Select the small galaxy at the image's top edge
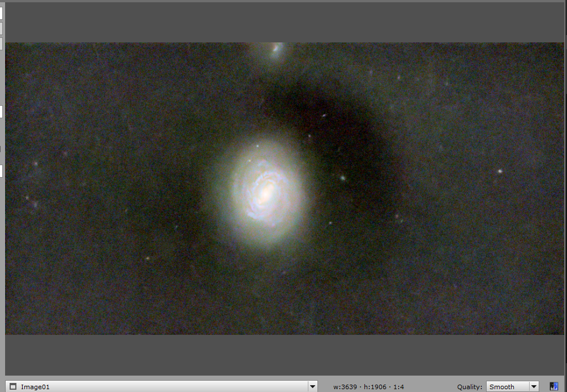567x392 pixels. point(276,48)
